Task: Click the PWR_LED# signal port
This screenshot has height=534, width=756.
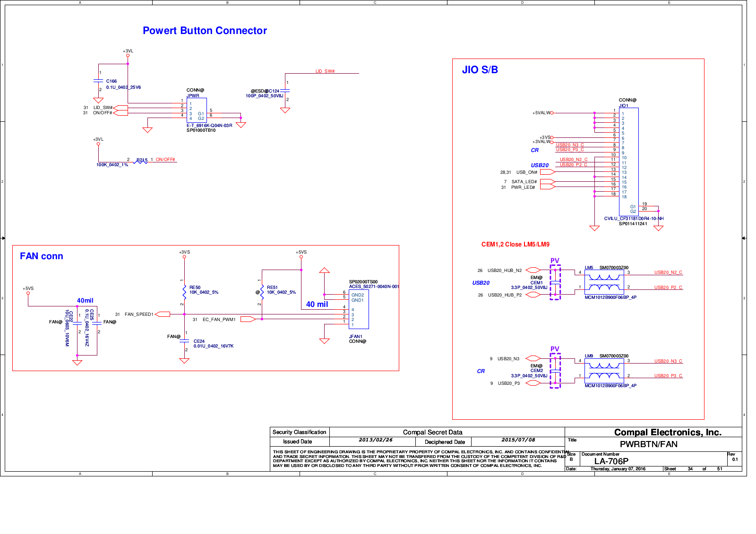Action: coord(547,187)
